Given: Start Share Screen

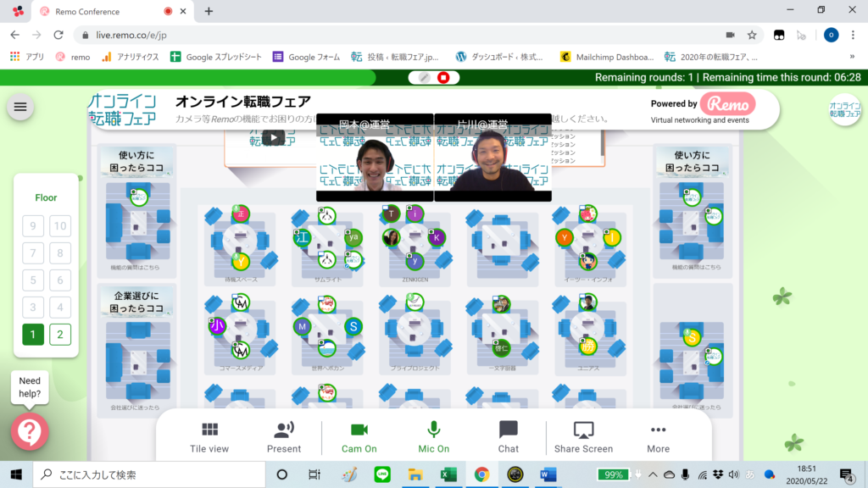Looking at the screenshot, I should 583,437.
